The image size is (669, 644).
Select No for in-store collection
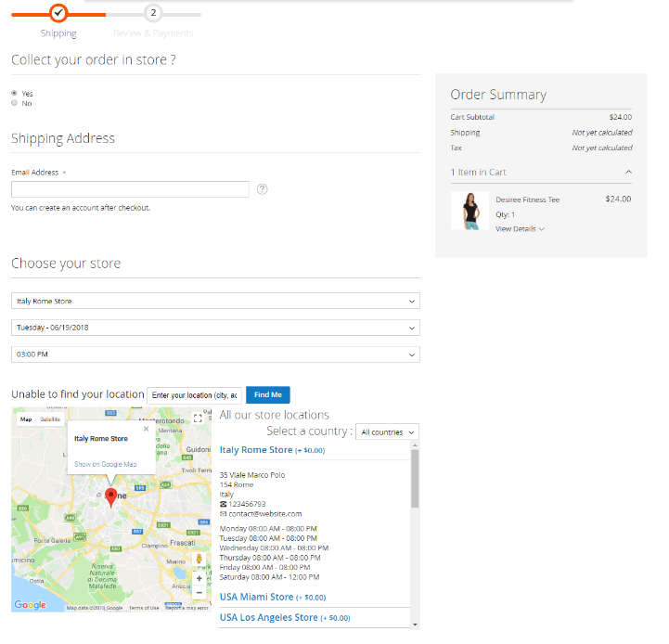pos(15,103)
